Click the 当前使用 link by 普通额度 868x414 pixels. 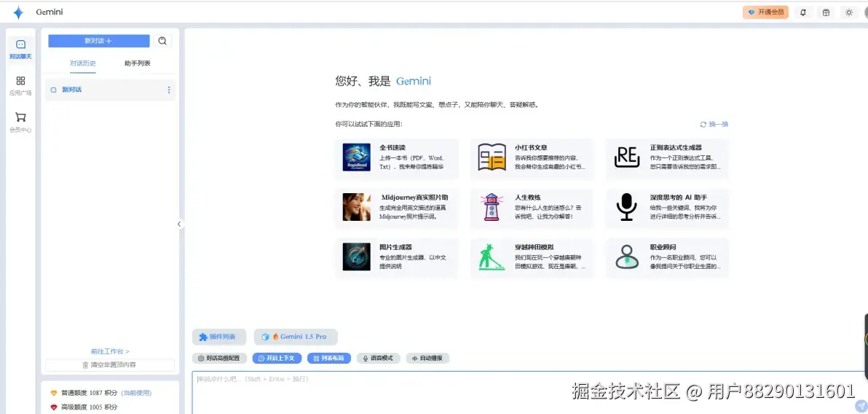point(136,393)
